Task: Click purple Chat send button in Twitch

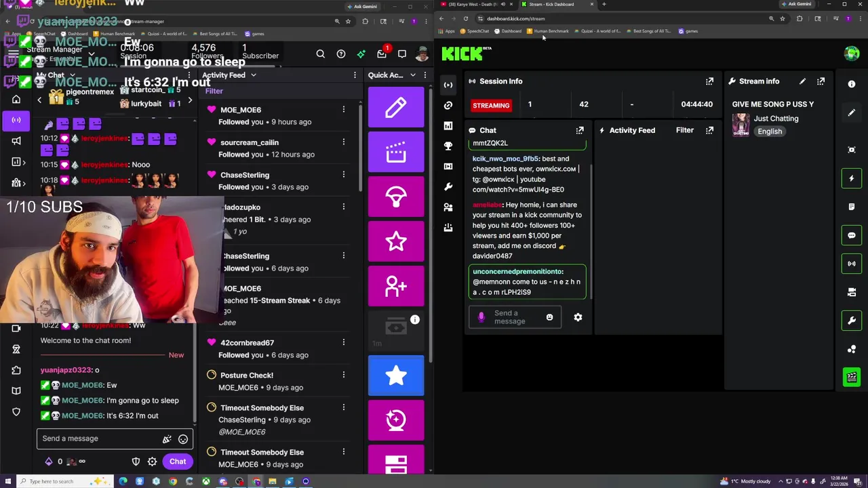Action: tap(178, 462)
